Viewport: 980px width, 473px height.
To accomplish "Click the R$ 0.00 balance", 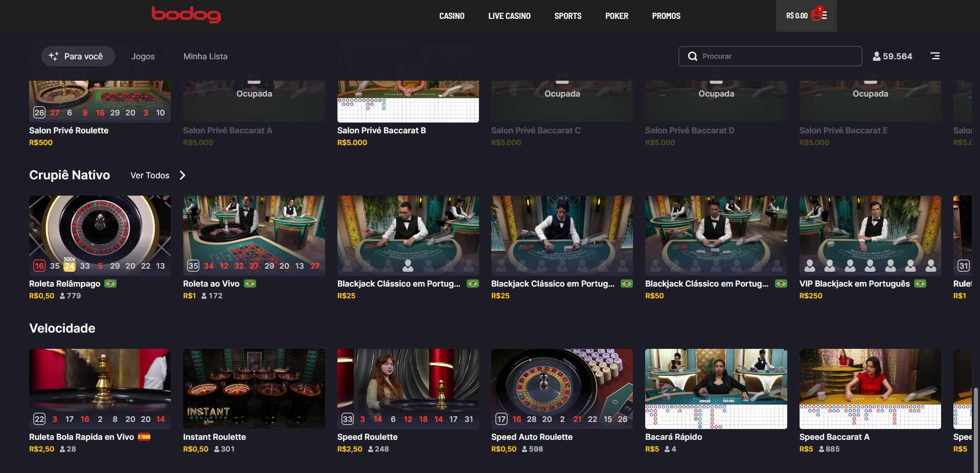I will point(797,16).
